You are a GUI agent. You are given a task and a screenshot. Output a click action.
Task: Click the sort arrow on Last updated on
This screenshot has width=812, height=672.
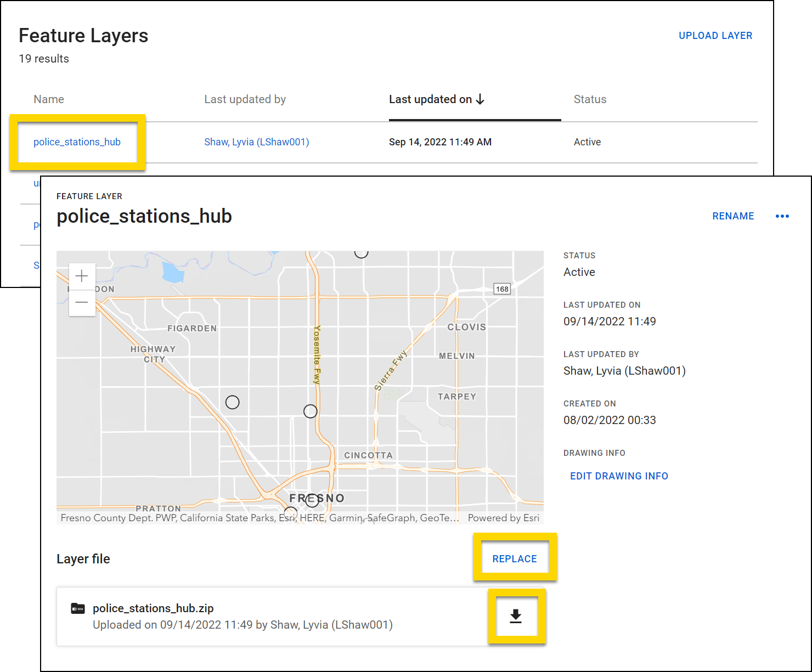(x=480, y=99)
